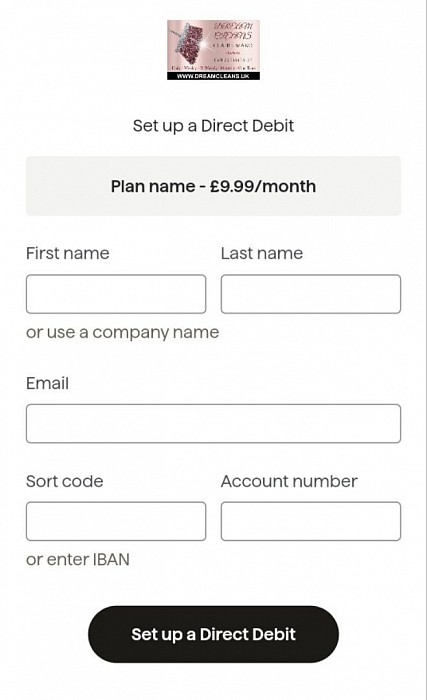The height and width of the screenshot is (700, 427).
Task: Click the £9.99/month price text
Action: (263, 186)
